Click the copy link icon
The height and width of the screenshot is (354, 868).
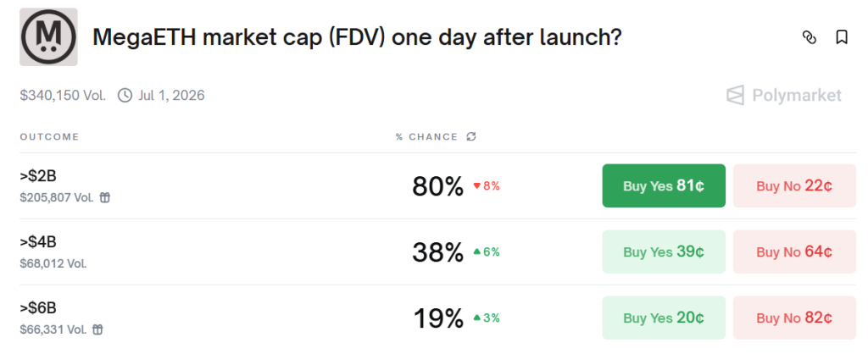(x=810, y=37)
